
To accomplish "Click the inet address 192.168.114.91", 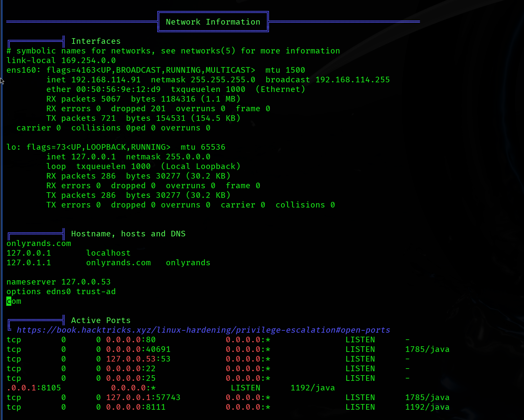I will [x=106, y=80].
